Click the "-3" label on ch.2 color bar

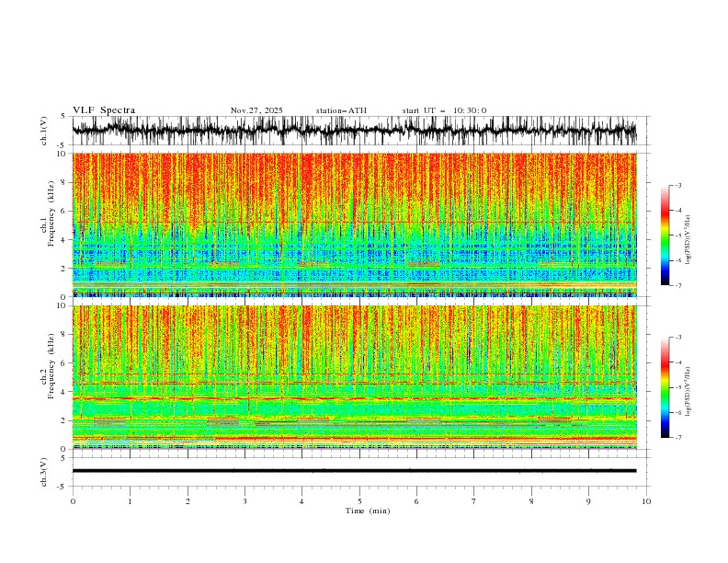pyautogui.click(x=678, y=338)
